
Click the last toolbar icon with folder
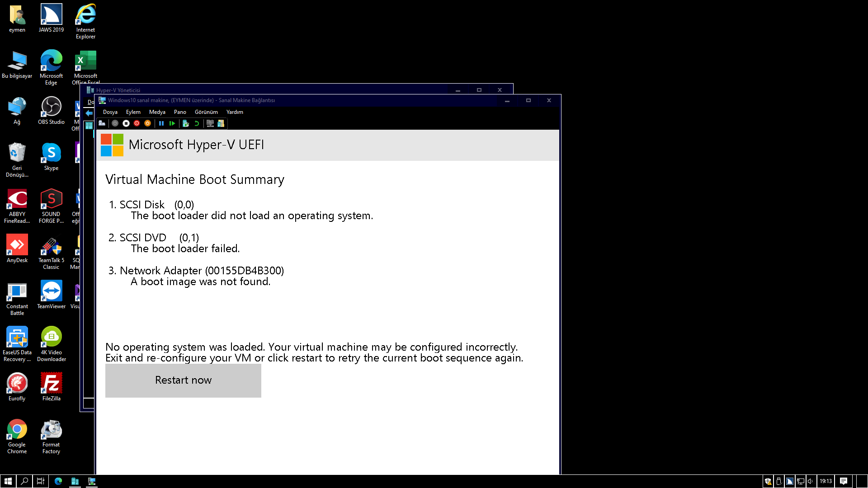click(x=221, y=123)
